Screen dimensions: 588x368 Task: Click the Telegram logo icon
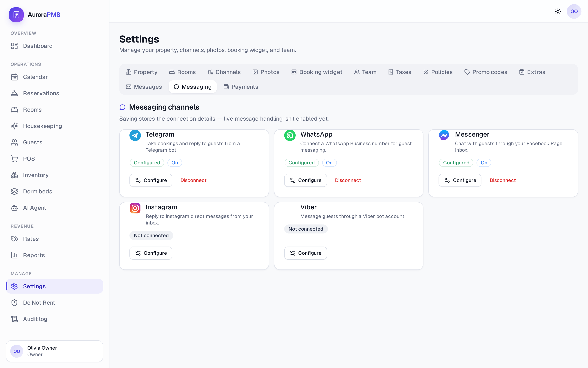(x=135, y=135)
